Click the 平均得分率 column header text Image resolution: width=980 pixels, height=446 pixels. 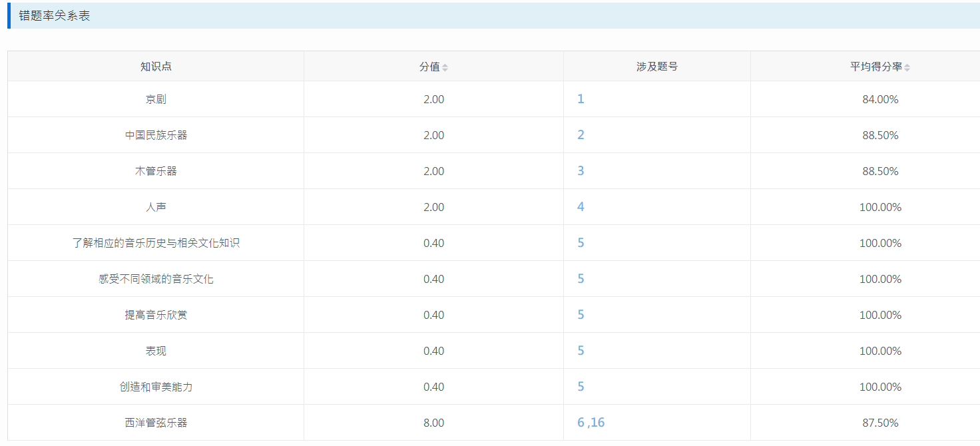[x=875, y=67]
